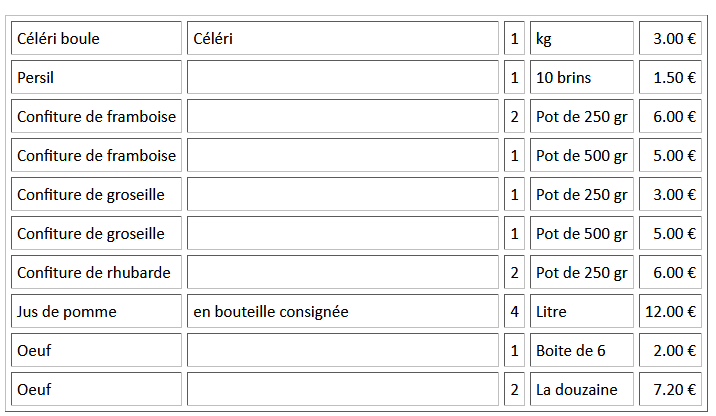The width and height of the screenshot is (716, 416).
Task: Click the 2.00 € price cell
Action: pos(670,351)
